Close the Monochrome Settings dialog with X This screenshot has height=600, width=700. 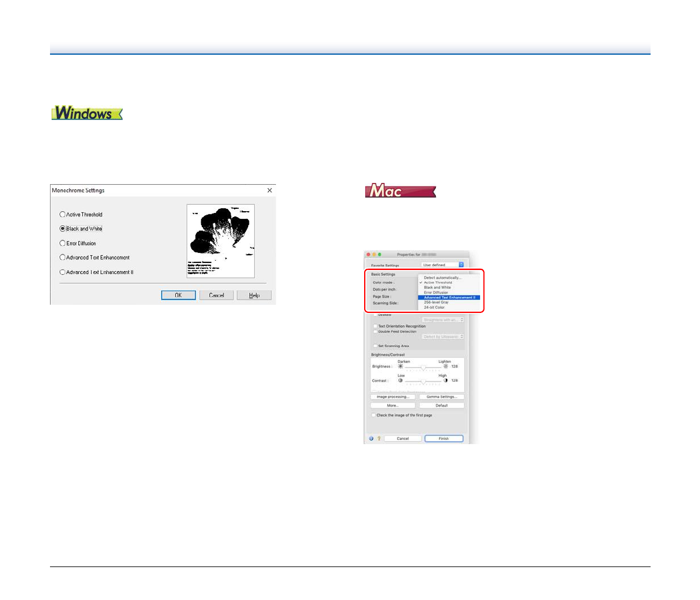(x=269, y=191)
